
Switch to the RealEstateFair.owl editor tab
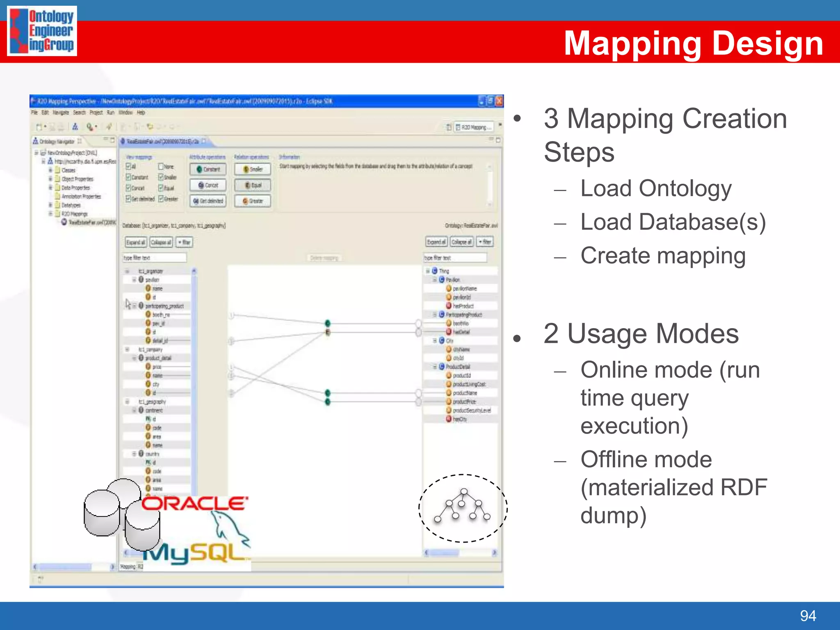(x=163, y=142)
